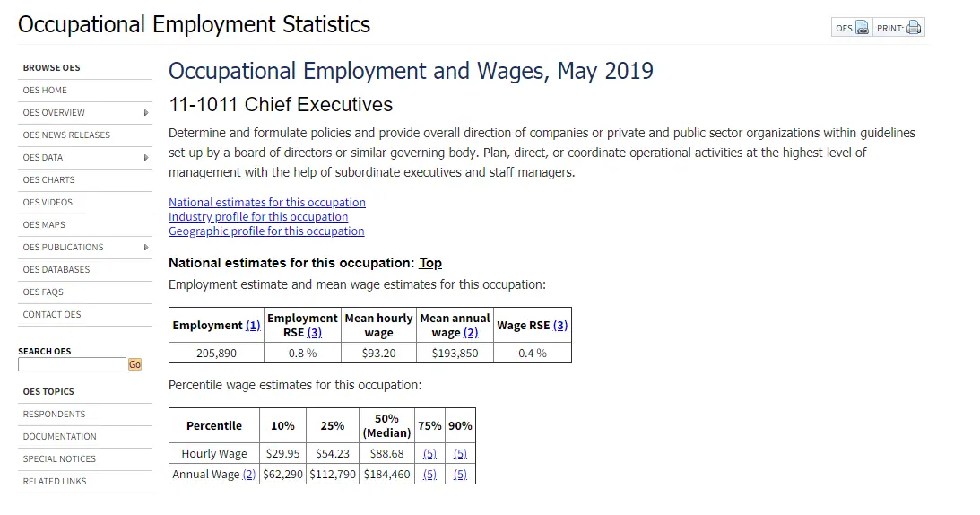The height and width of the screenshot is (515, 980).
Task: Click Contact OES sidebar link
Action: pos(52,315)
